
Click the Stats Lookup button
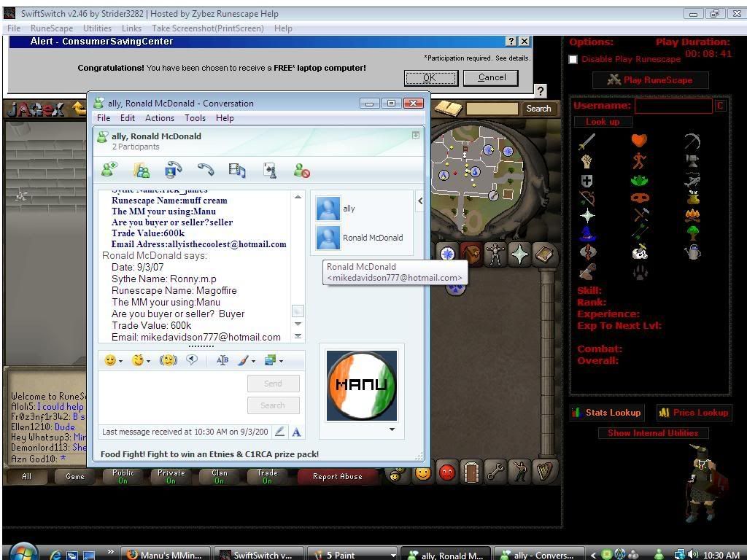click(606, 413)
